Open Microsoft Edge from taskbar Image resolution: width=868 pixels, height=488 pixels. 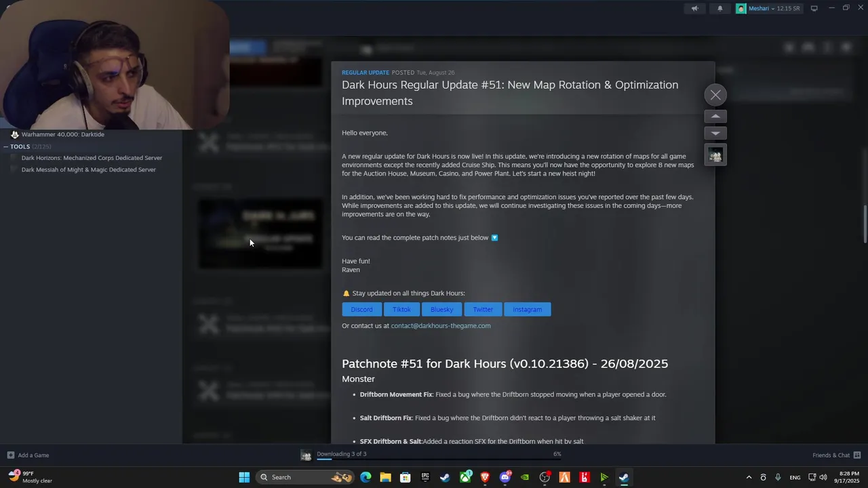tap(366, 477)
